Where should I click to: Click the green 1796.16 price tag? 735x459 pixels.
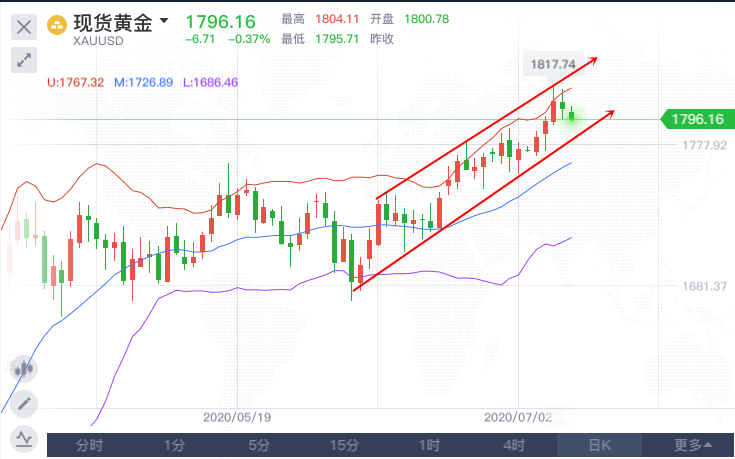[x=696, y=120]
